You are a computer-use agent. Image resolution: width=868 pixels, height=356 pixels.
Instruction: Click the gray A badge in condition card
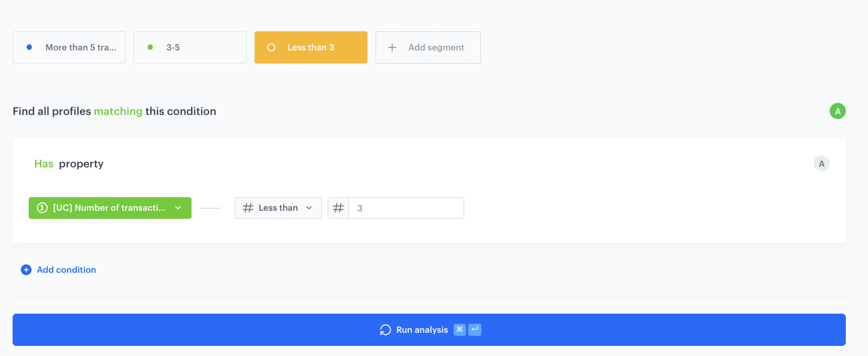pyautogui.click(x=821, y=163)
